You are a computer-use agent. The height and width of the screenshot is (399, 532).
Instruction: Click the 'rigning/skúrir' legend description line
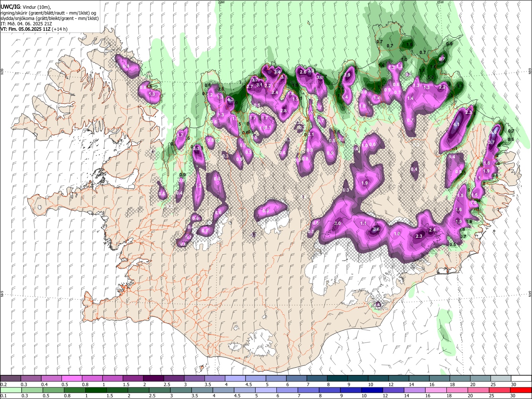pyautogui.click(x=49, y=13)
